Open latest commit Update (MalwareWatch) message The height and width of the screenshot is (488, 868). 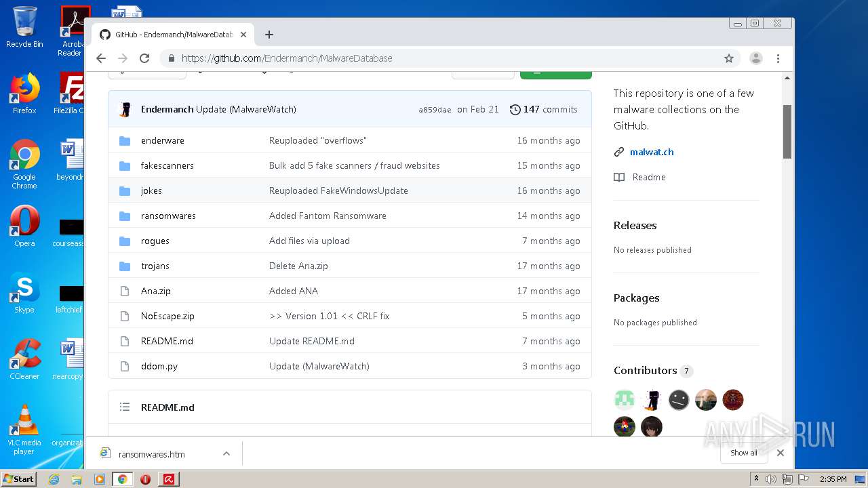point(246,109)
